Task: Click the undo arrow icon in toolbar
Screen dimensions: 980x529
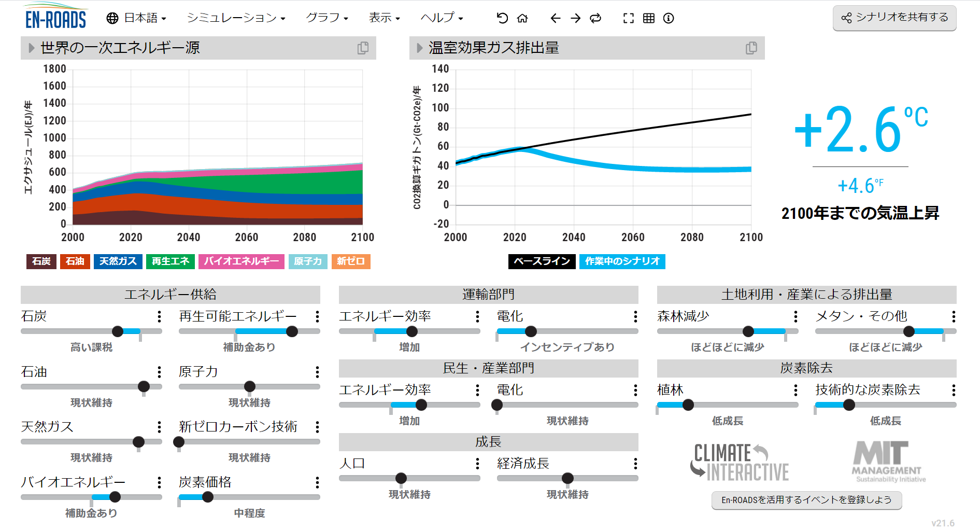Action: pos(502,18)
